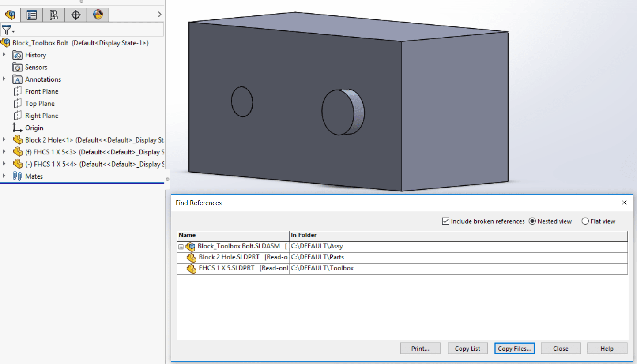Click FHCS 1 X 5.SLDPRT part icon
Screen dimensions: 637x364
coord(191,269)
